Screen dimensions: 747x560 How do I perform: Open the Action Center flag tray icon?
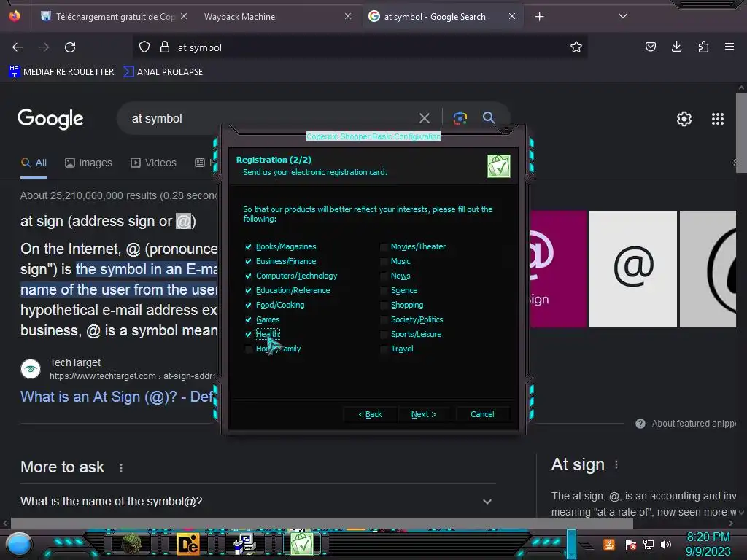pos(630,544)
